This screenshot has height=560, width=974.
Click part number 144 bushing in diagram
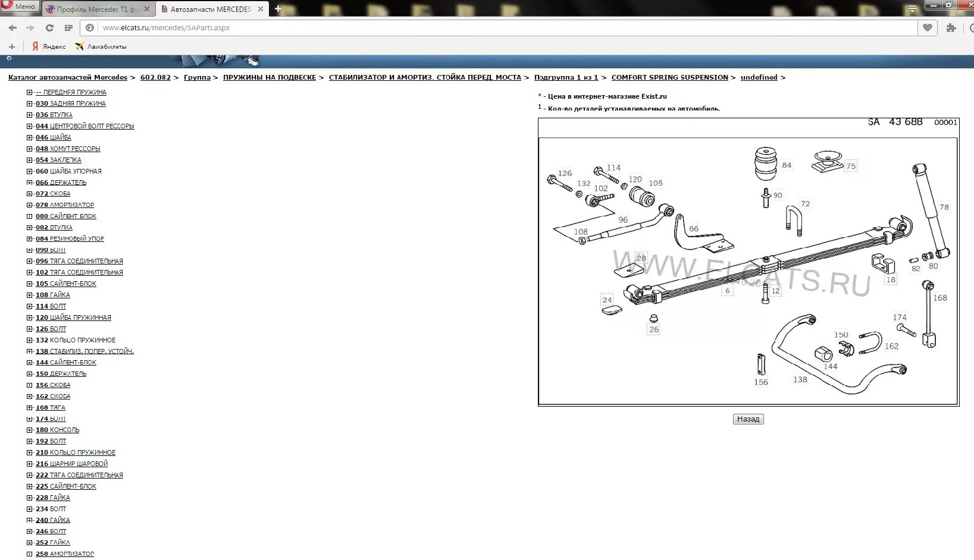pos(831,366)
